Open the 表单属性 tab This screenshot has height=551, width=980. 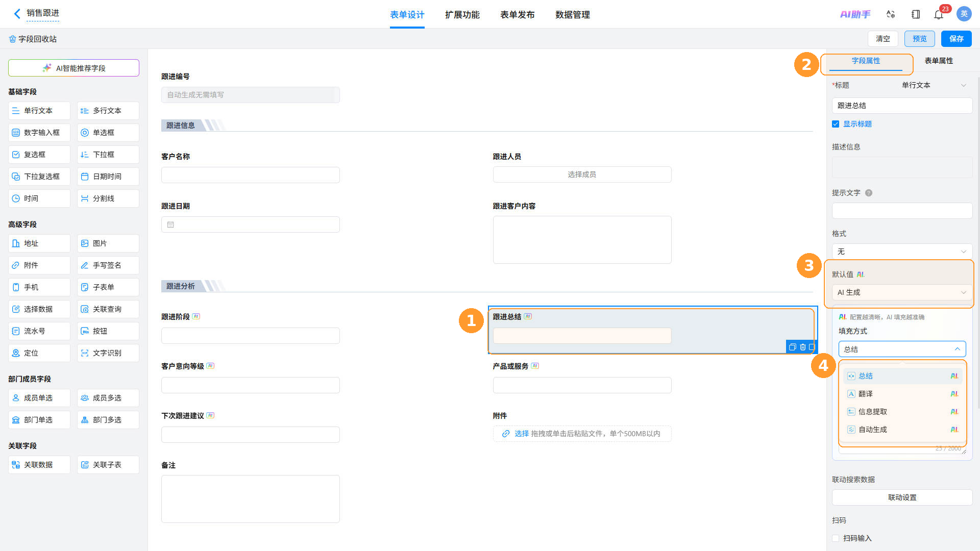pyautogui.click(x=939, y=61)
